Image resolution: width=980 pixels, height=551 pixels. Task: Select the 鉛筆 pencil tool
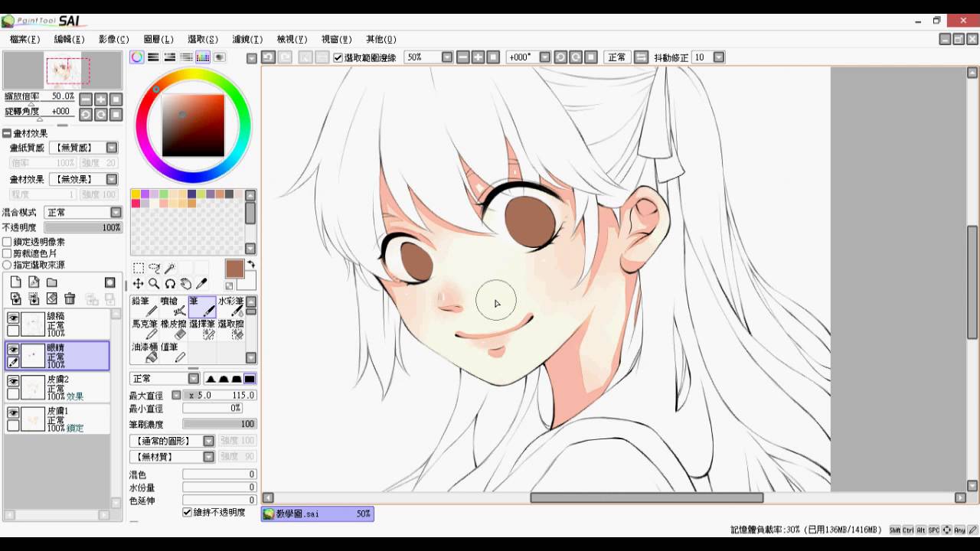tap(145, 307)
